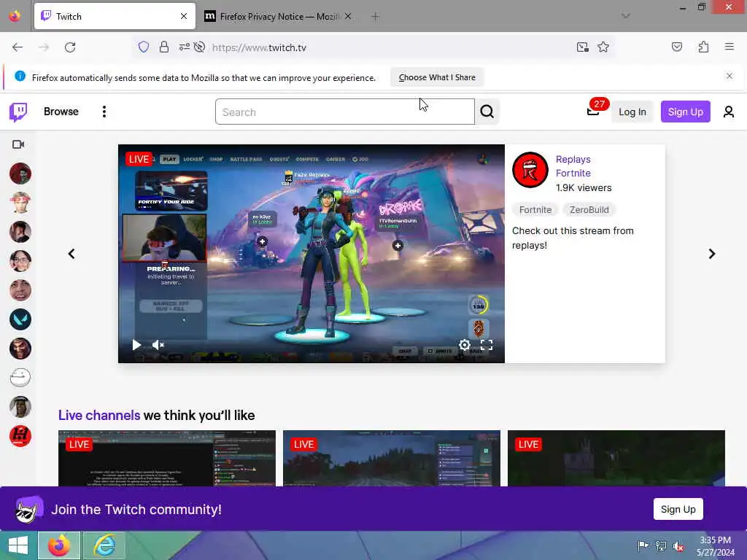Viewport: 747px width, 560px height.
Task: Switch to the Firefox Privacy Notice tab
Action: [278, 17]
